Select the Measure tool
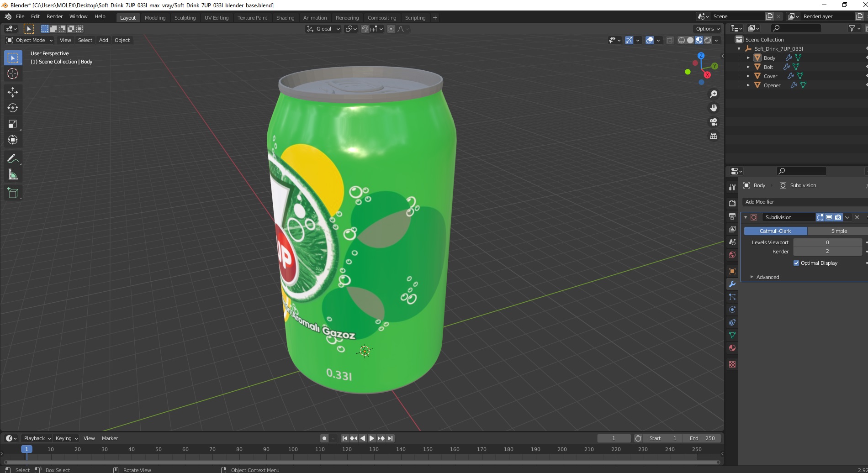Screen dimensions: 868x473 [x=13, y=174]
